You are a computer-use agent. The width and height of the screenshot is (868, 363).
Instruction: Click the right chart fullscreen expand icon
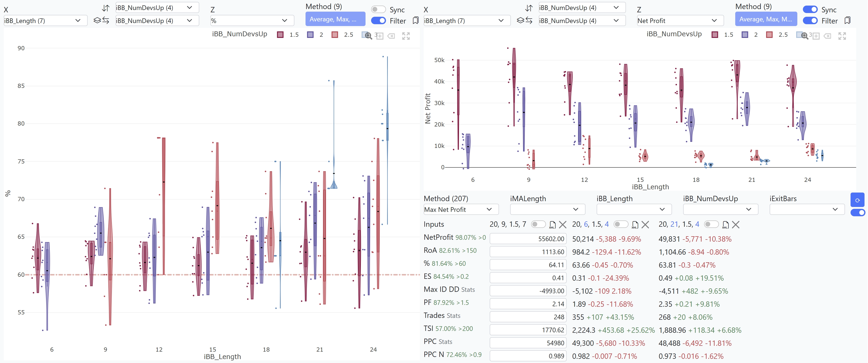(x=842, y=36)
